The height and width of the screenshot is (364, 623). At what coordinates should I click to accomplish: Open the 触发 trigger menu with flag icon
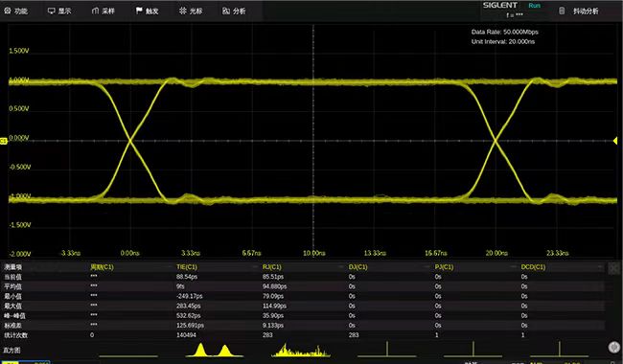[x=147, y=11]
